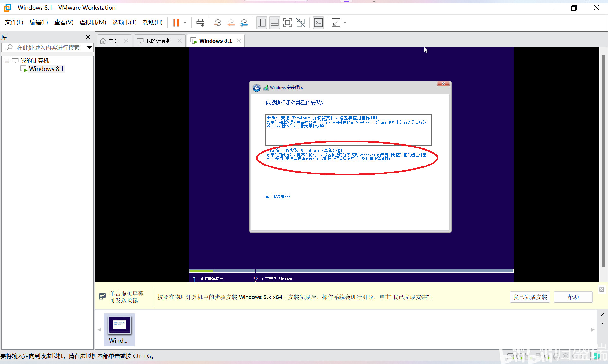Open the 编辑(E) menu

click(39, 22)
